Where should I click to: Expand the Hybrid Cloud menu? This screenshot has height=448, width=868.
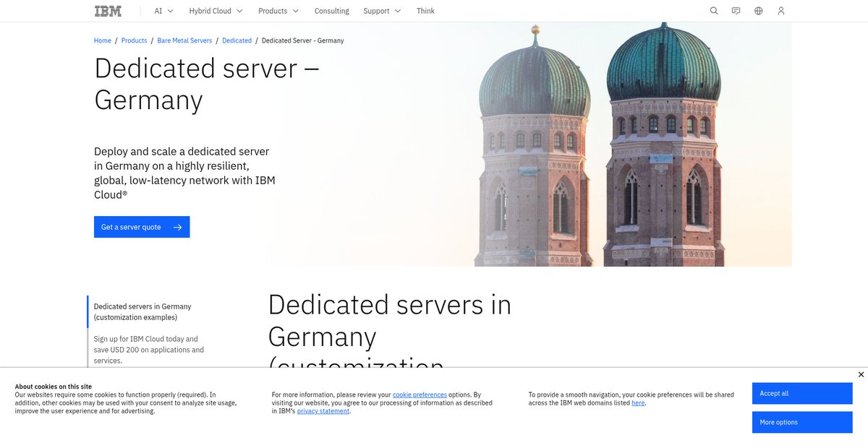pos(216,11)
